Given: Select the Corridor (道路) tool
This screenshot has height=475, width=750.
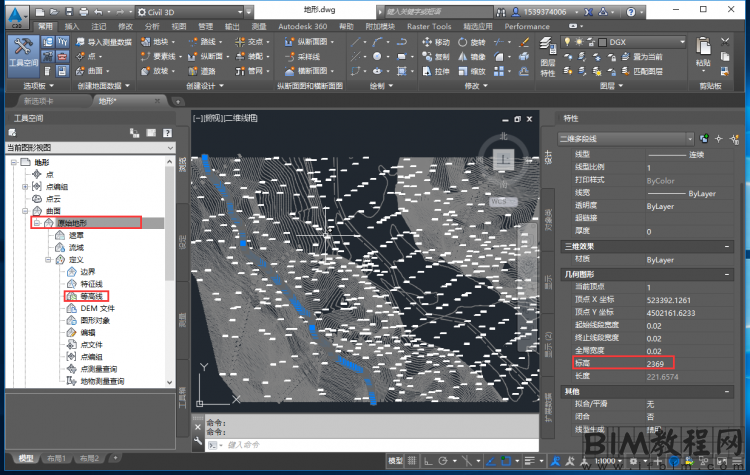Looking at the screenshot, I should [202, 71].
